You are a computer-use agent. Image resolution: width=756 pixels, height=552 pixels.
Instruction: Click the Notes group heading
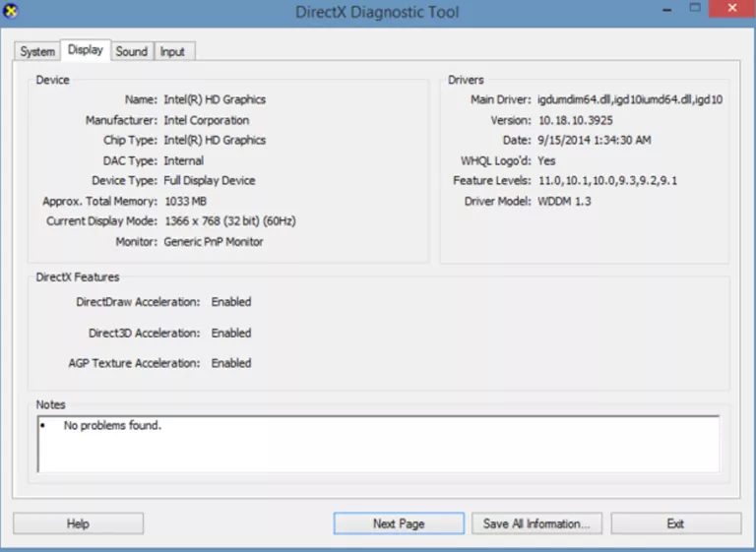tap(50, 404)
